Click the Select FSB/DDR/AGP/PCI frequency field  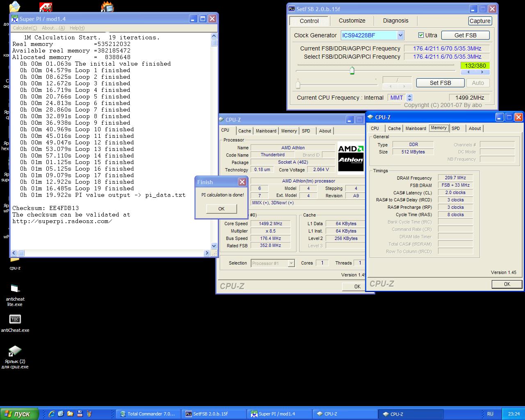[x=447, y=57]
